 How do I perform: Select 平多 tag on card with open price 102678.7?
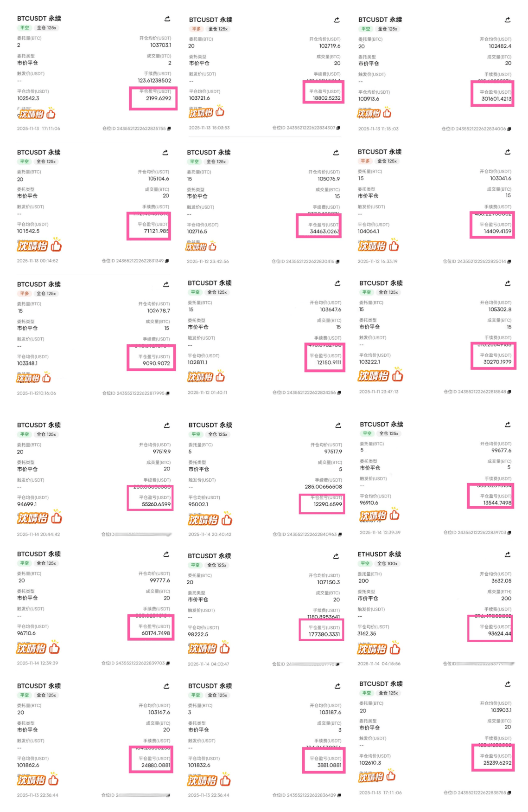[25, 294]
